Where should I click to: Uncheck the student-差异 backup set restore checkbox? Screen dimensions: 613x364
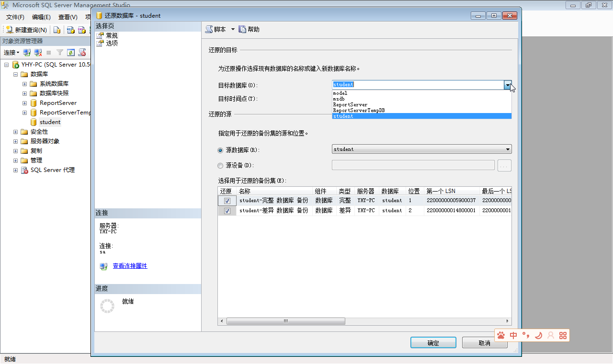click(x=227, y=211)
